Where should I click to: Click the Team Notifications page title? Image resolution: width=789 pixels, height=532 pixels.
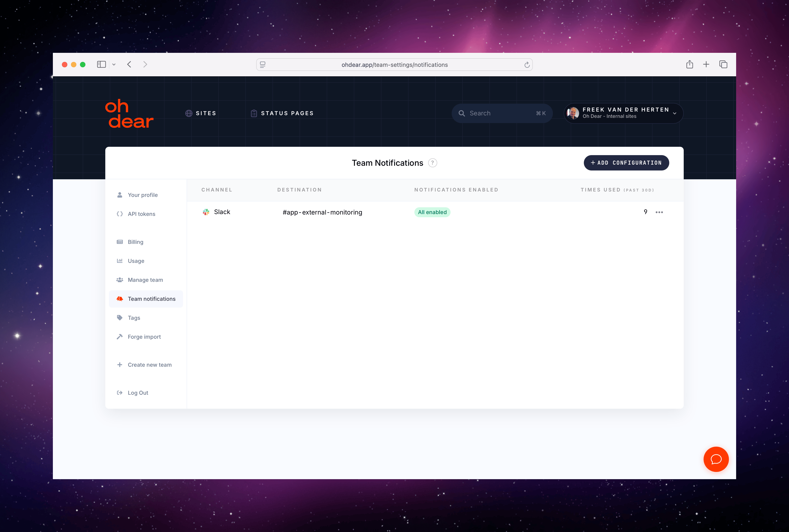point(387,163)
